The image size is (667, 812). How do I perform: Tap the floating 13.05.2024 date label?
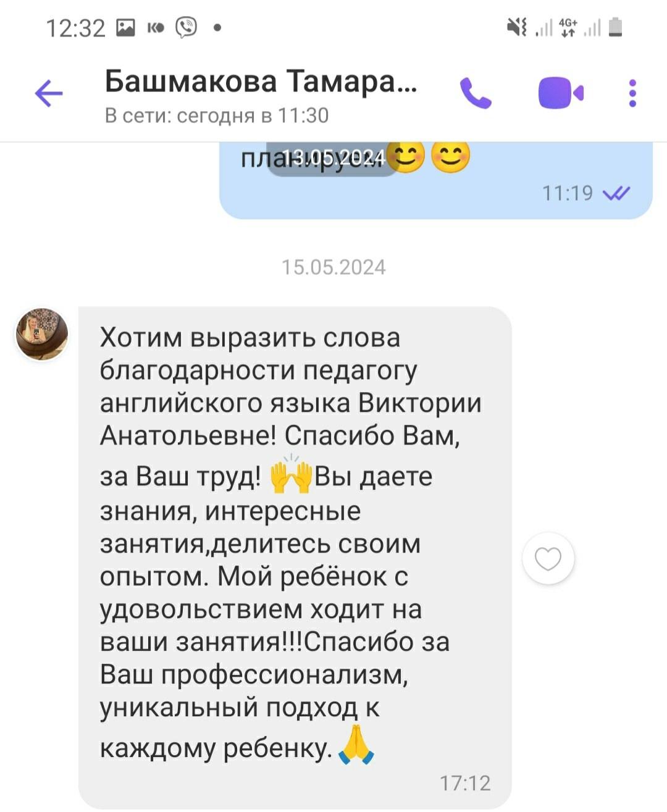coord(332,158)
